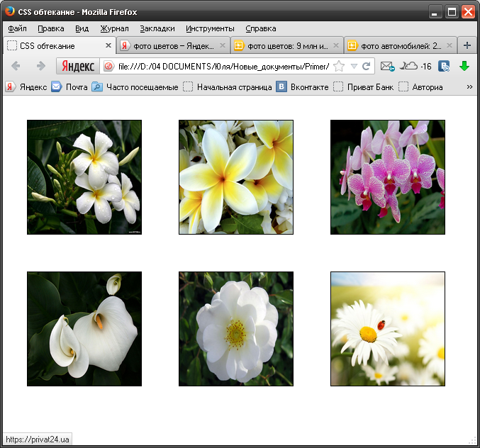The width and height of the screenshot is (480, 448).
Task: Click the daisy with ladybug image
Action: [388, 329]
